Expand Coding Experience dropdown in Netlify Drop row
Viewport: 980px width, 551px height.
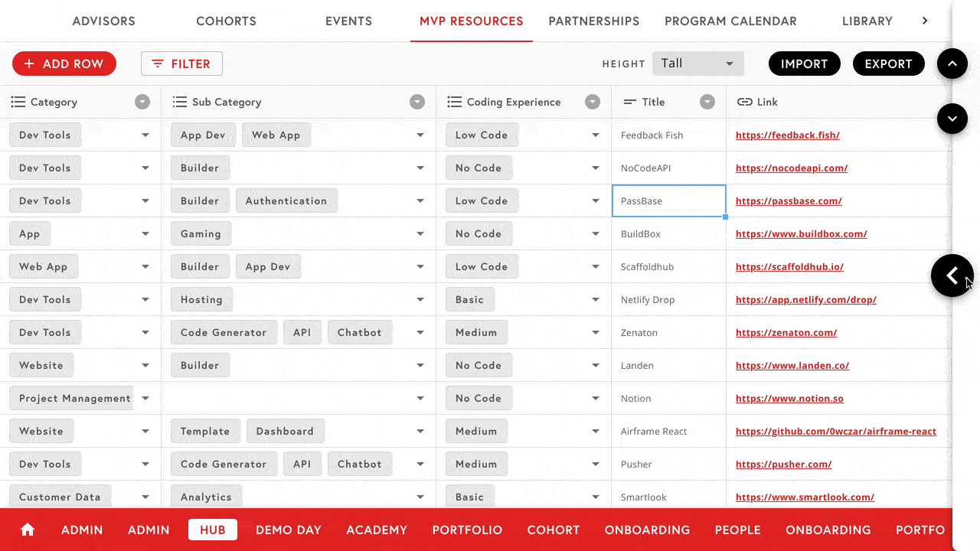coord(596,300)
